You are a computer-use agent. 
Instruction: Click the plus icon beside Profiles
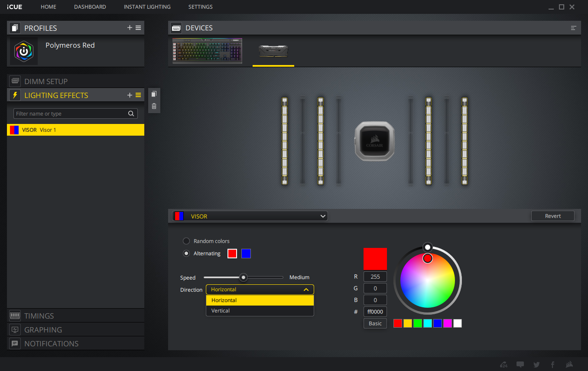(x=130, y=28)
